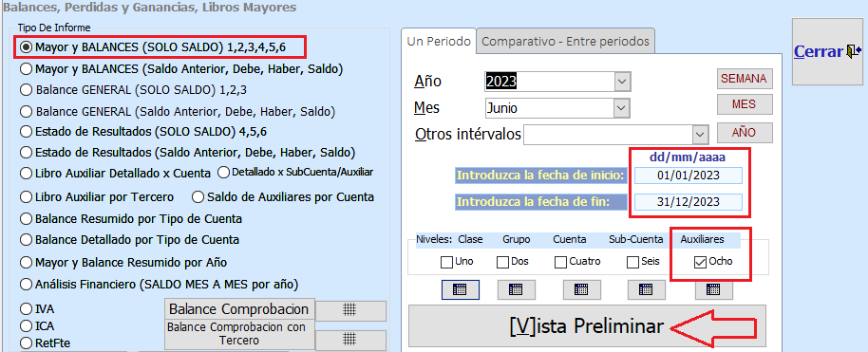Select Estado de Resultados with Saldo Anterior option
This screenshot has height=352, width=868.
(187, 152)
